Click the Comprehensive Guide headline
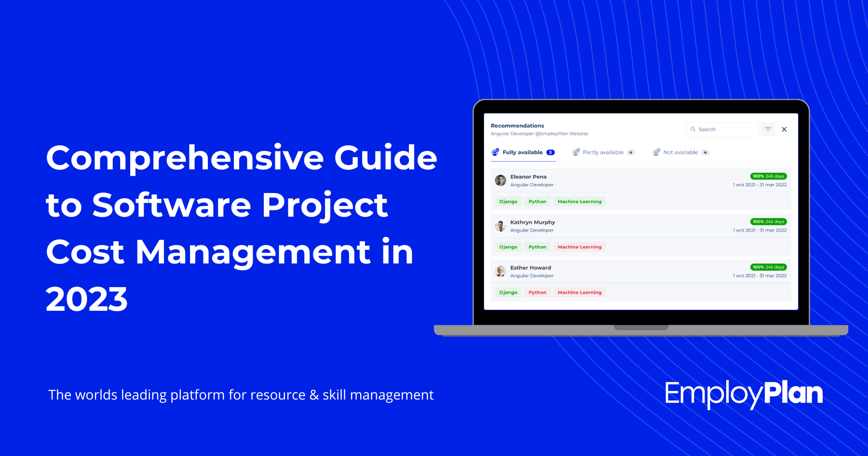 (241, 228)
